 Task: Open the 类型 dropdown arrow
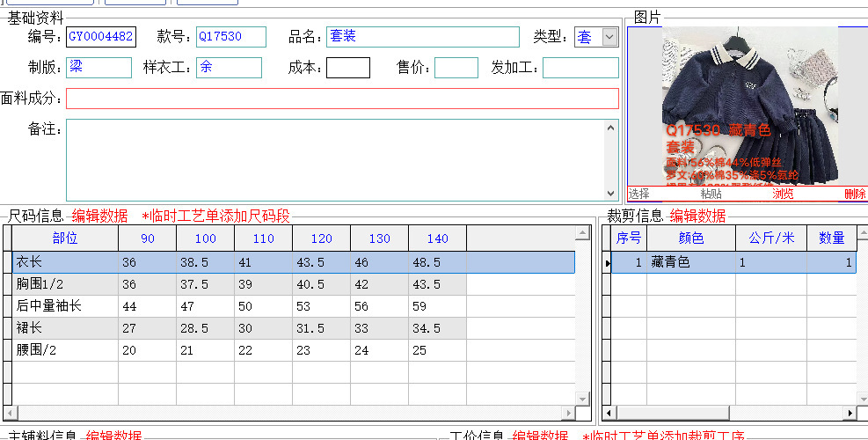point(609,37)
